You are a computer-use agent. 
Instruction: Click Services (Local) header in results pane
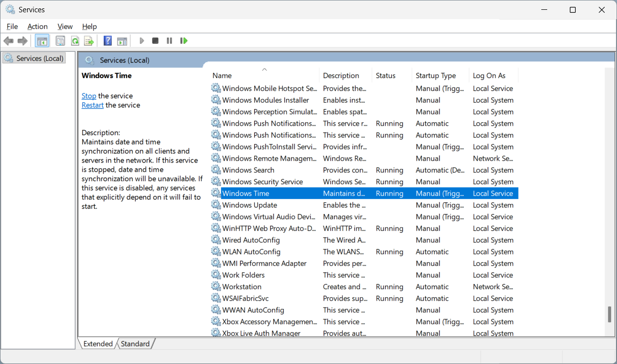(x=124, y=60)
